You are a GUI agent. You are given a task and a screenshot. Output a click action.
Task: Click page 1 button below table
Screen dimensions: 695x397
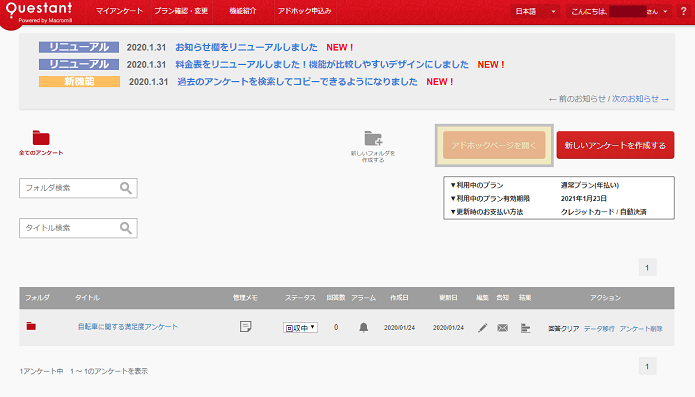(648, 366)
